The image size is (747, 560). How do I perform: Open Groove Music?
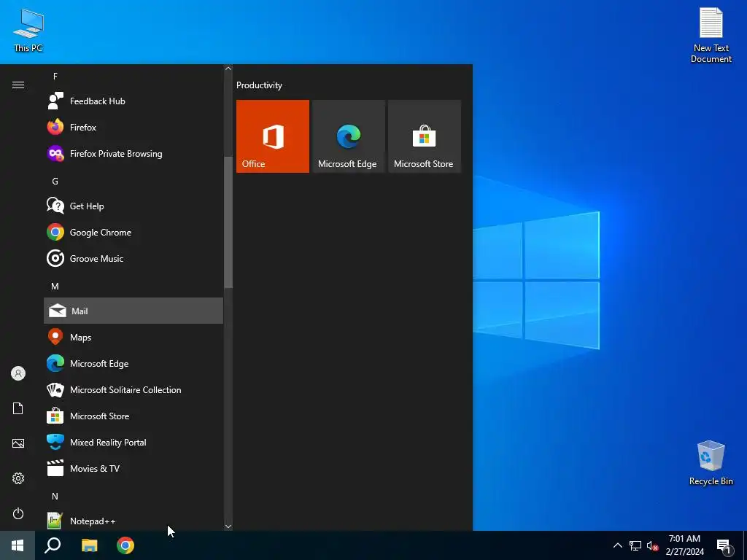tap(133, 259)
